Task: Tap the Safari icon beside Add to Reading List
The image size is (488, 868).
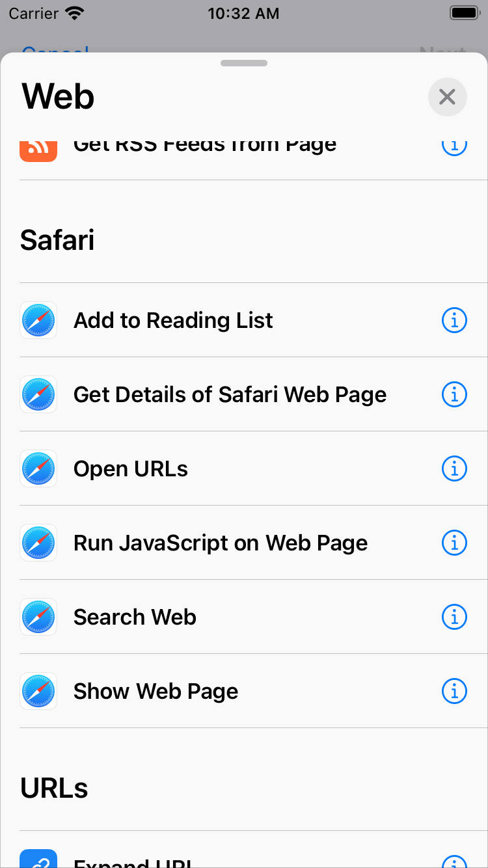Action: coord(38,320)
